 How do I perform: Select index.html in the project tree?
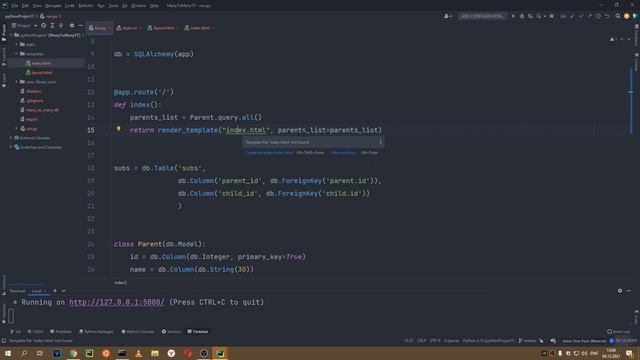pos(42,63)
